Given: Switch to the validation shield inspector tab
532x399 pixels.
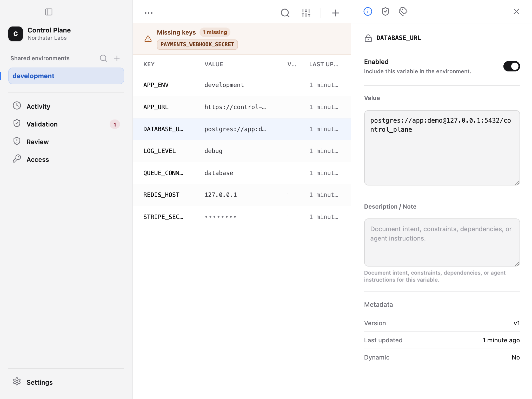Looking at the screenshot, I should coord(385,11).
